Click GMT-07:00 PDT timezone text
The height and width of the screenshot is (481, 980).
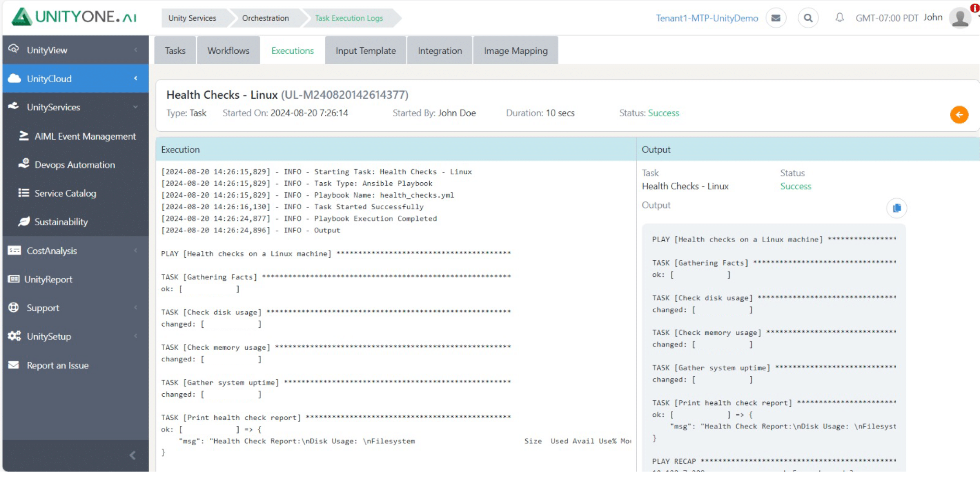887,18
